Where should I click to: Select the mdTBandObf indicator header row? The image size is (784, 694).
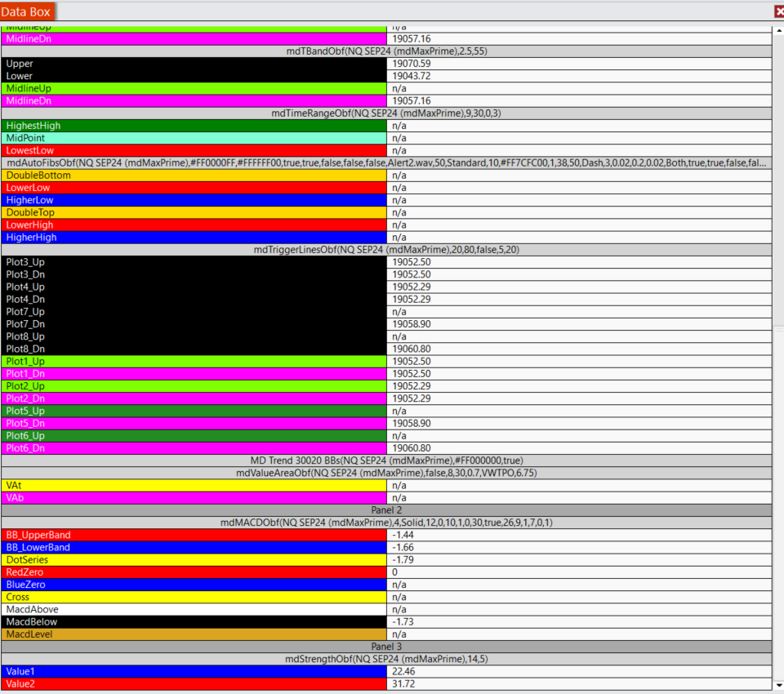point(386,51)
